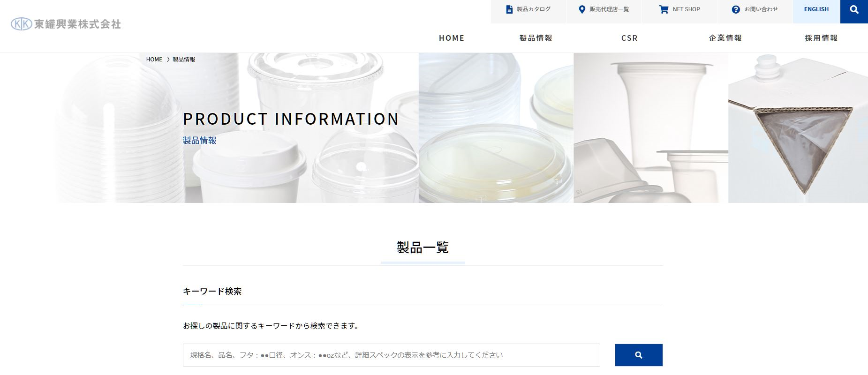
Task: Open the site search magnifier icon
Action: coord(854,9)
